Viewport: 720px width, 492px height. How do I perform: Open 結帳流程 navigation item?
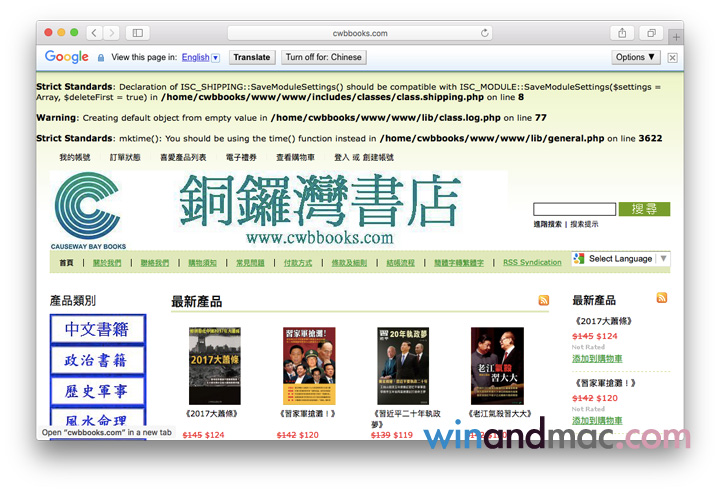pyautogui.click(x=400, y=263)
